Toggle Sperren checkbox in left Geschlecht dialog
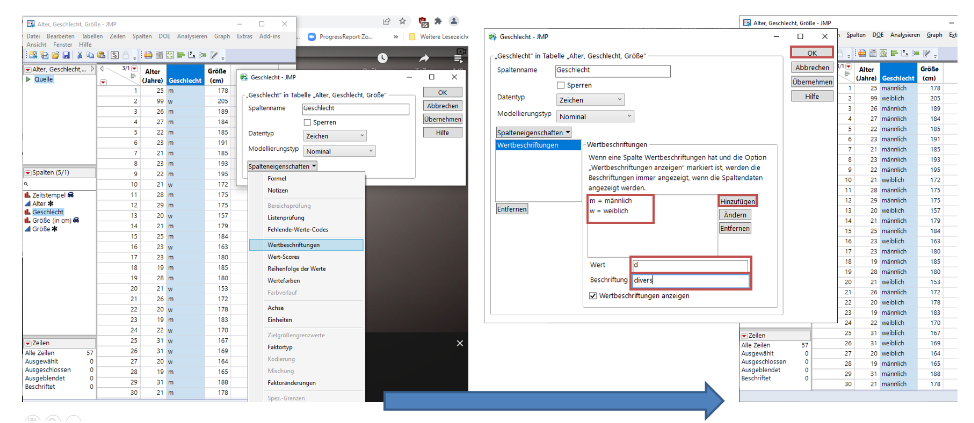This screenshot has height=423, width=974. (307, 121)
